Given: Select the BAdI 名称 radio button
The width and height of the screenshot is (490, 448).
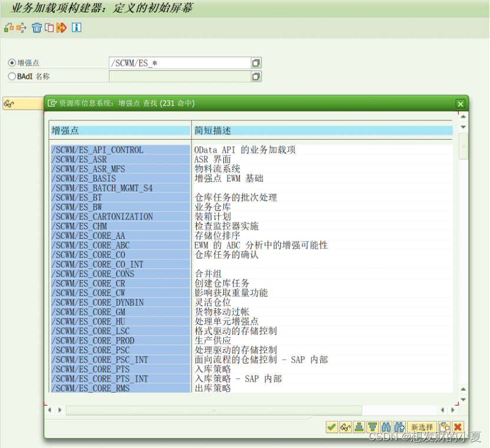Looking at the screenshot, I should pyautogui.click(x=12, y=76).
